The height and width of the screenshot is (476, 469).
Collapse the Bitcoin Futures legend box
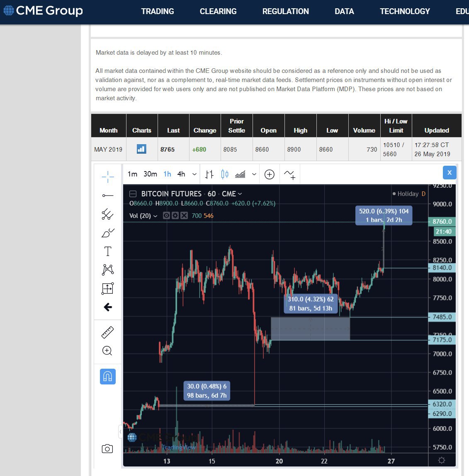(x=133, y=194)
